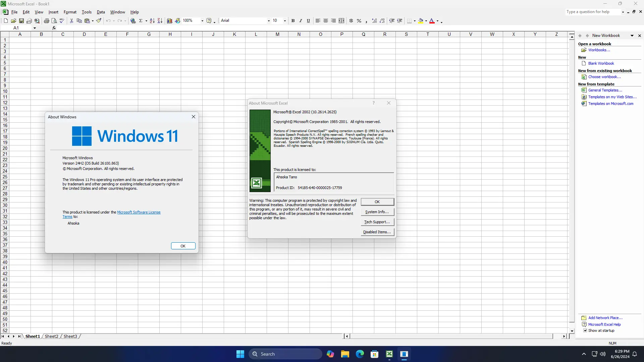Click the Disabled Items button
The width and height of the screenshot is (644, 362).
point(377,232)
